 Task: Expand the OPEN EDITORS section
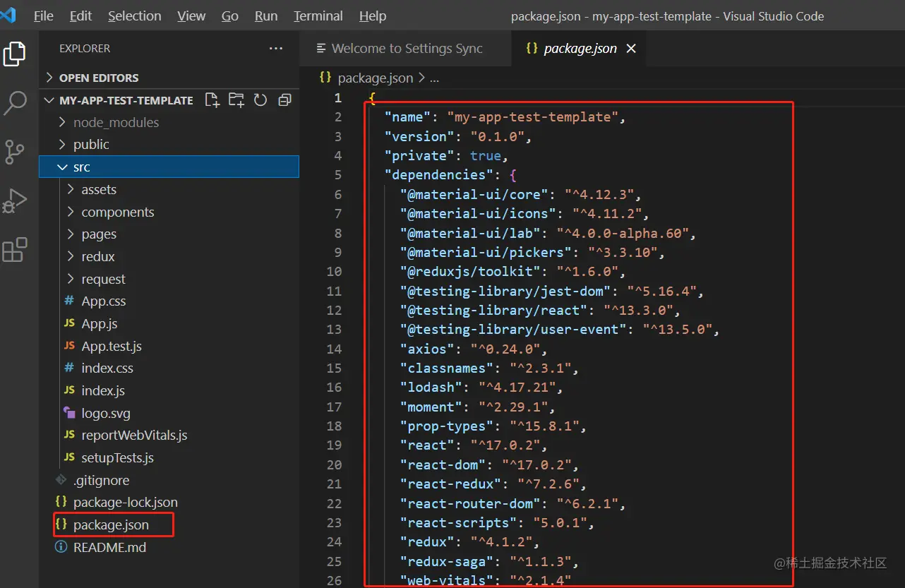pos(169,78)
